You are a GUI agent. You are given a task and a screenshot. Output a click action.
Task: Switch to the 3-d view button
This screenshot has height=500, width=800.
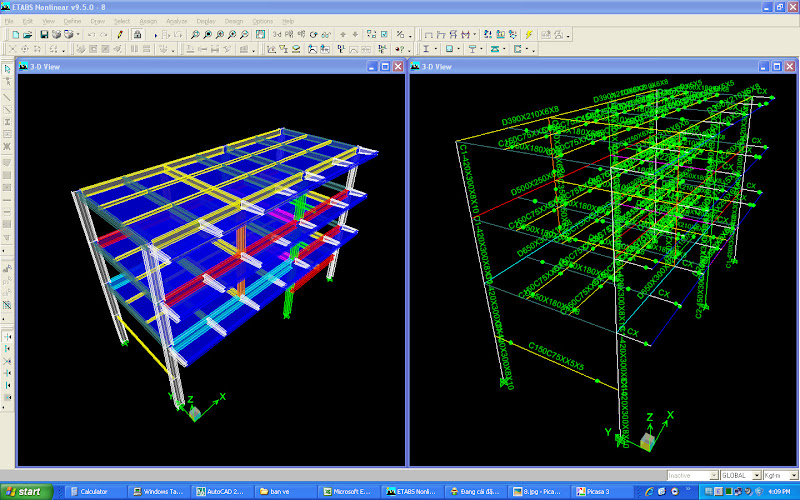tap(277, 34)
